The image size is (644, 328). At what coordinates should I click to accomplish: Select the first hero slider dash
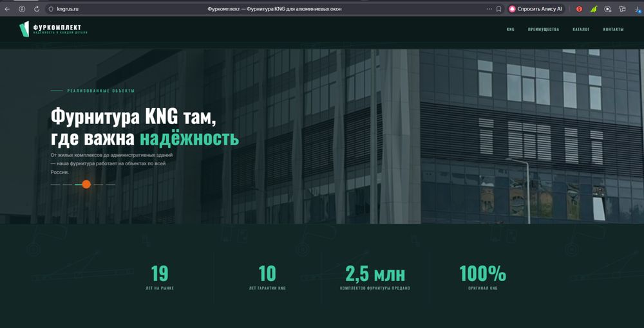click(x=55, y=185)
